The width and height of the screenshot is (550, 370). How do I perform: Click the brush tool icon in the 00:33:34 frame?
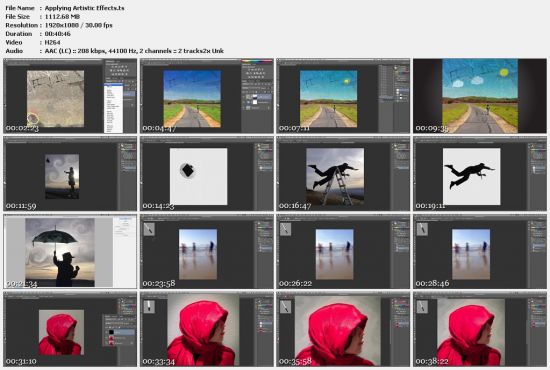pyautogui.click(x=149, y=307)
